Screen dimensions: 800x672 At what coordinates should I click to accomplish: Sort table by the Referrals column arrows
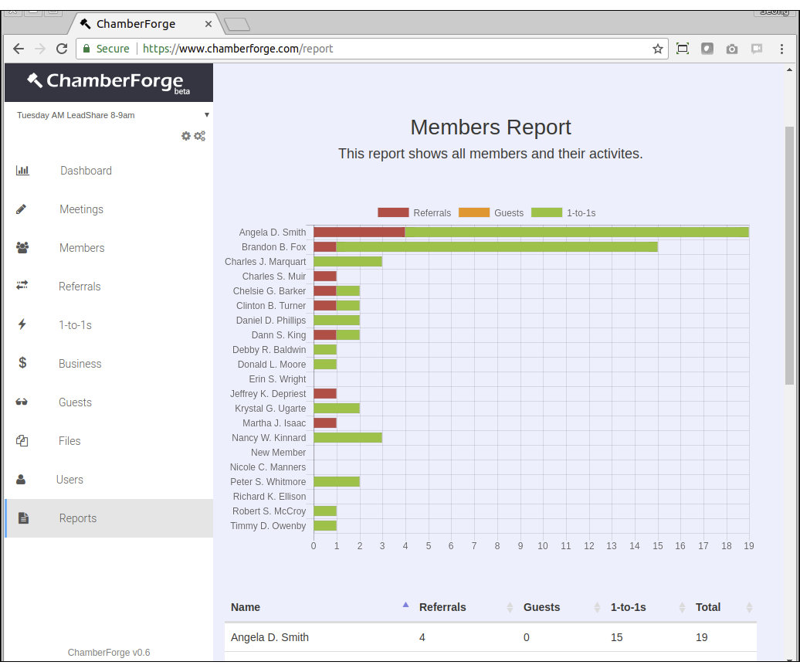coord(510,607)
